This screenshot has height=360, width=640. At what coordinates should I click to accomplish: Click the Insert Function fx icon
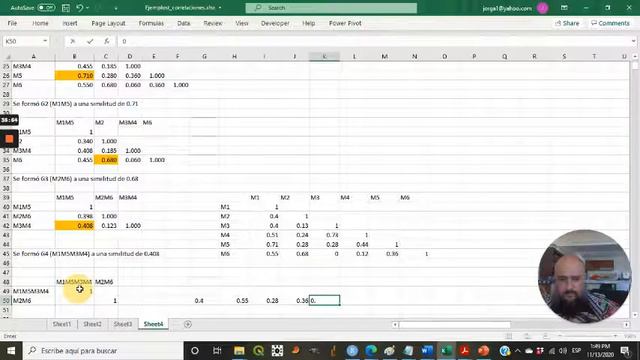tap(107, 41)
